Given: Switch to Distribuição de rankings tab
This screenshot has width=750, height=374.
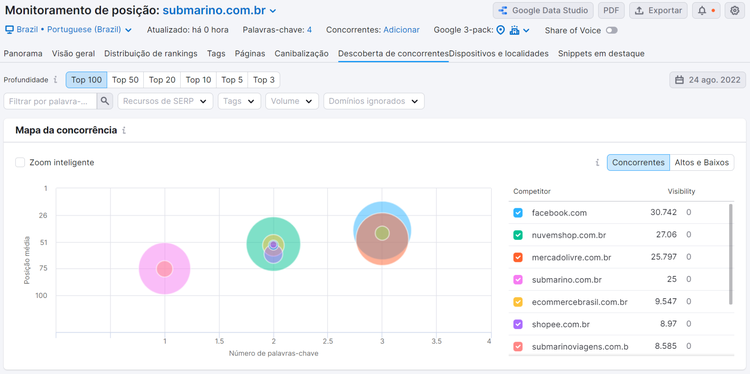Looking at the screenshot, I should 151,54.
